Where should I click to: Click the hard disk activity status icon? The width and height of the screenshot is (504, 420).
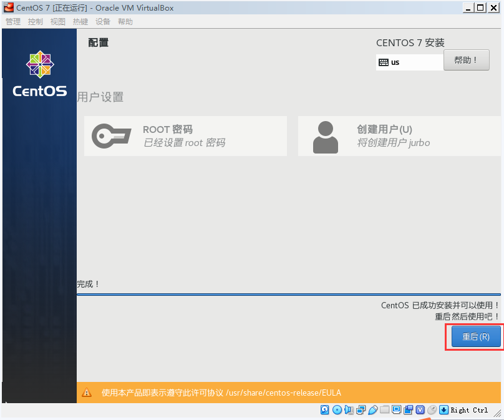click(324, 410)
